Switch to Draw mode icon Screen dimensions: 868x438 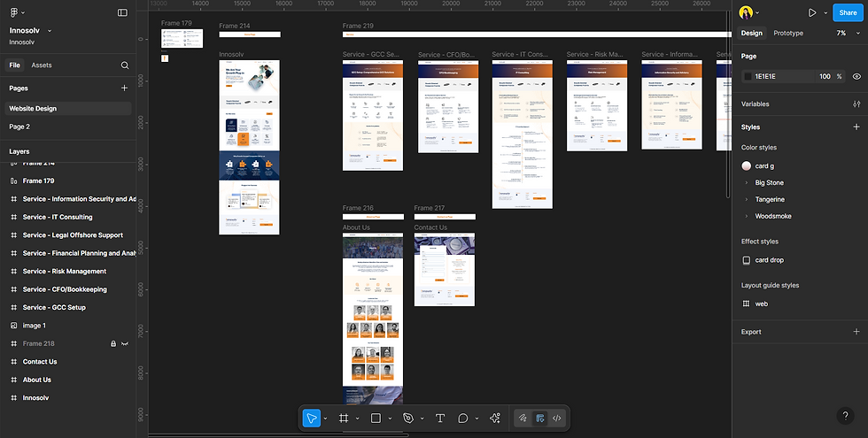[523, 418]
